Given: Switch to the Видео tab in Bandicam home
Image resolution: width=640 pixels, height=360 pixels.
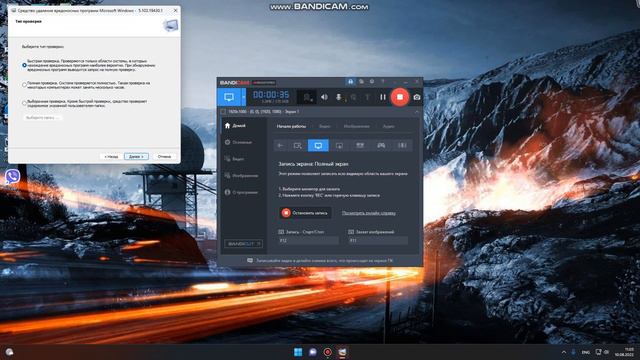Looking at the screenshot, I should (324, 127).
